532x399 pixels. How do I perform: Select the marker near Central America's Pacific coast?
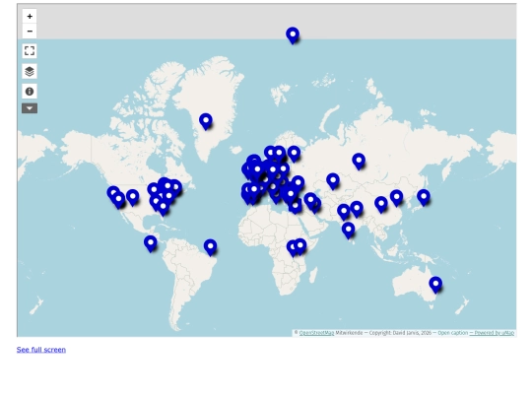(x=151, y=243)
